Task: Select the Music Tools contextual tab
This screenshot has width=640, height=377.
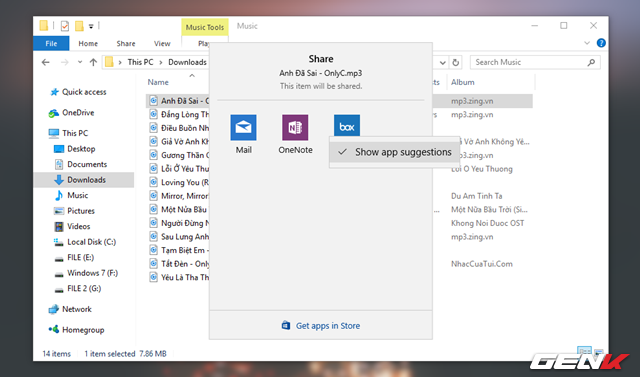Action: click(x=205, y=27)
